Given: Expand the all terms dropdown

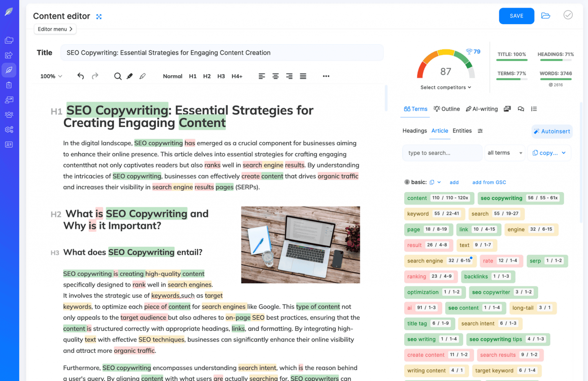Looking at the screenshot, I should [505, 153].
